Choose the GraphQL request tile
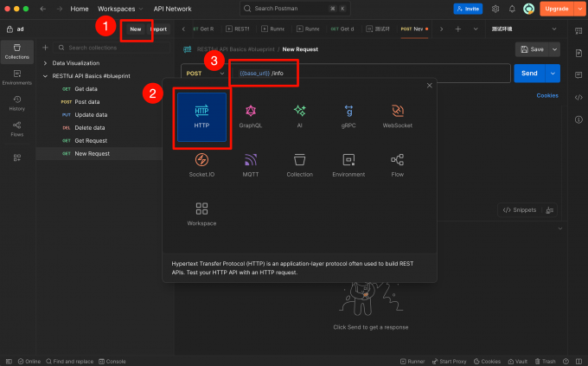 (251, 117)
